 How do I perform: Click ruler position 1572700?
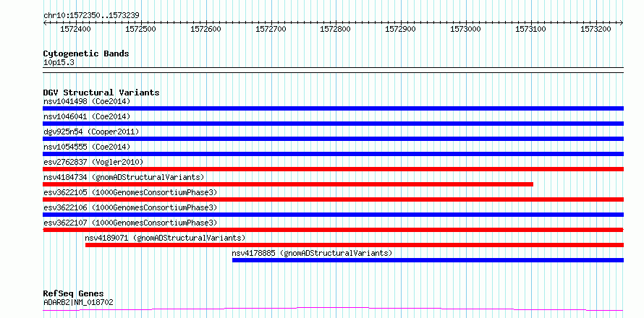click(271, 29)
